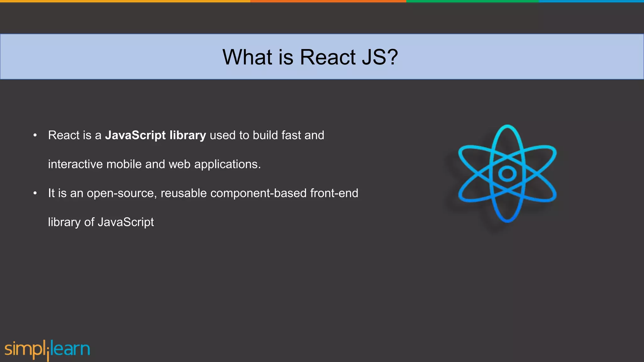Screen dimensions: 644x362
Task: Click the yellow strip on the top border
Action: coord(126,1)
